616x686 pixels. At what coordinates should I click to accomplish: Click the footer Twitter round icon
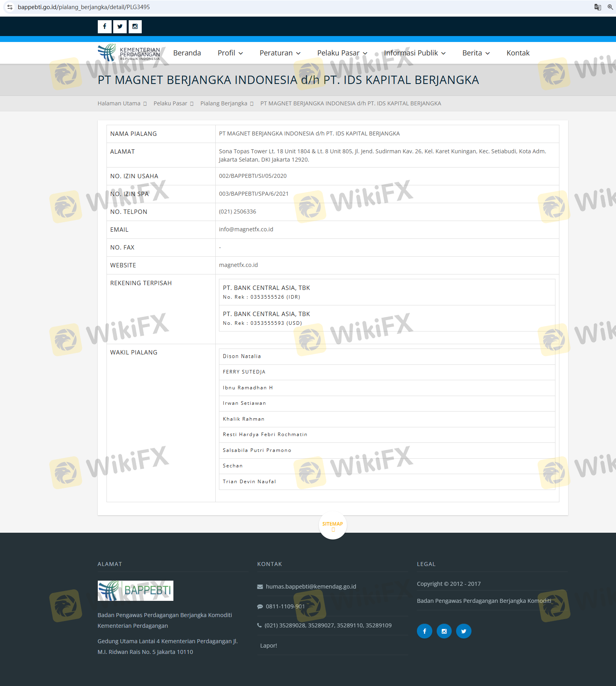click(x=464, y=631)
